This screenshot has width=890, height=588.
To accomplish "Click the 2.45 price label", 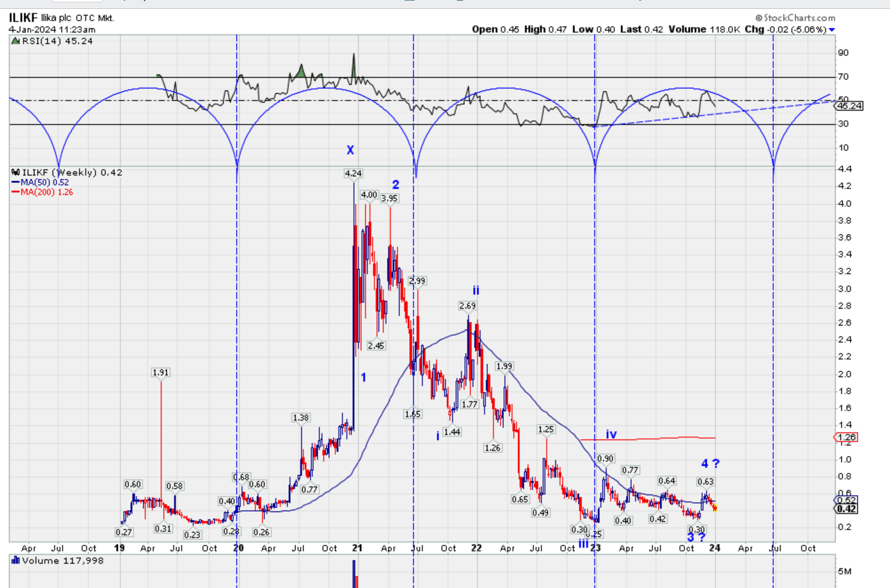I will coord(376,345).
